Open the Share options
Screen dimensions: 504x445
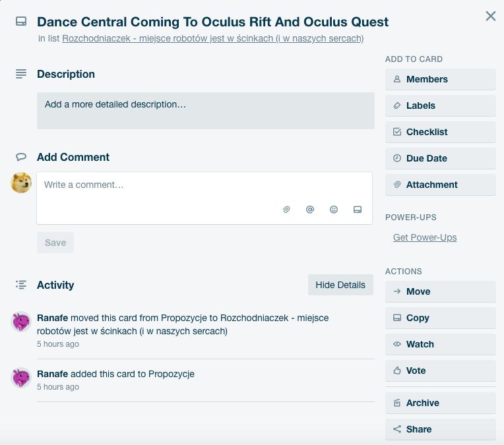(x=441, y=429)
